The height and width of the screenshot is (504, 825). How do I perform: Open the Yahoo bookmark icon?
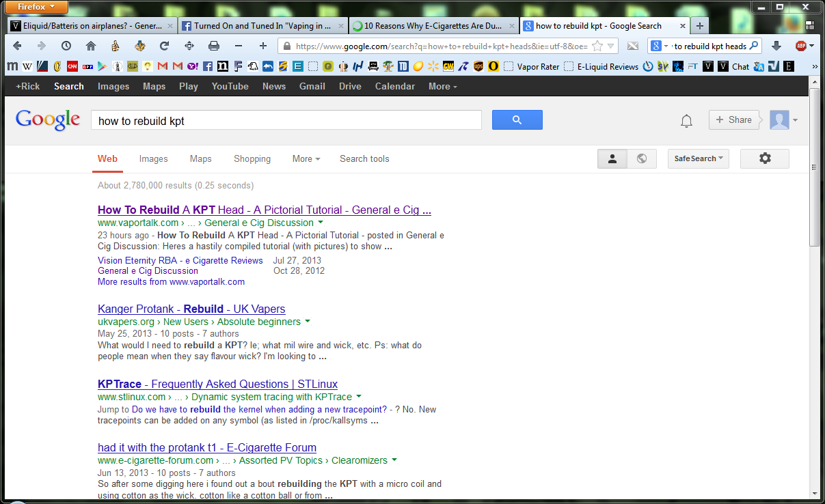(193, 66)
